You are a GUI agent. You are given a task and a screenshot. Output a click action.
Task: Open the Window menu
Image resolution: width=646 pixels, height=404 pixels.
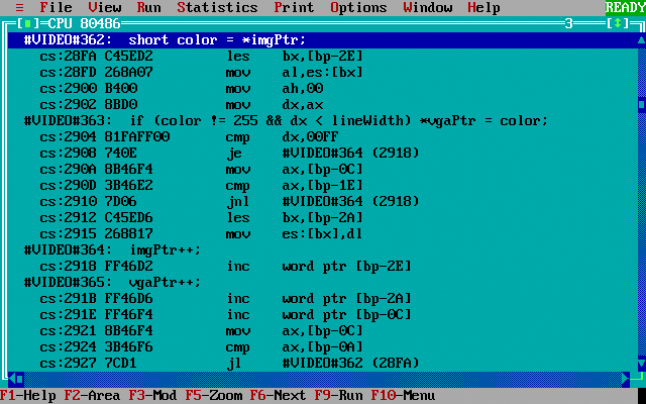coord(428,7)
